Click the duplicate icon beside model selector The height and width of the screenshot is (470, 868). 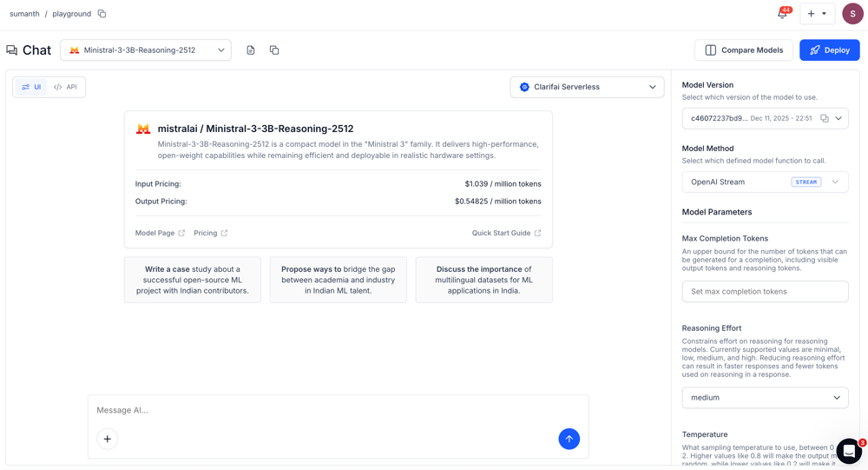[274, 50]
